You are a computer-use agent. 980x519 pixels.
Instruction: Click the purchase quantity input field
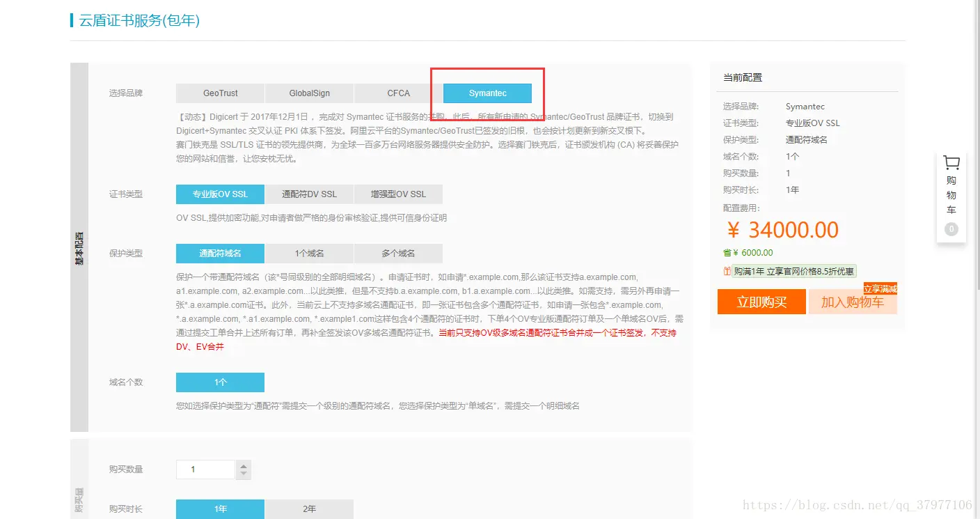point(206,470)
